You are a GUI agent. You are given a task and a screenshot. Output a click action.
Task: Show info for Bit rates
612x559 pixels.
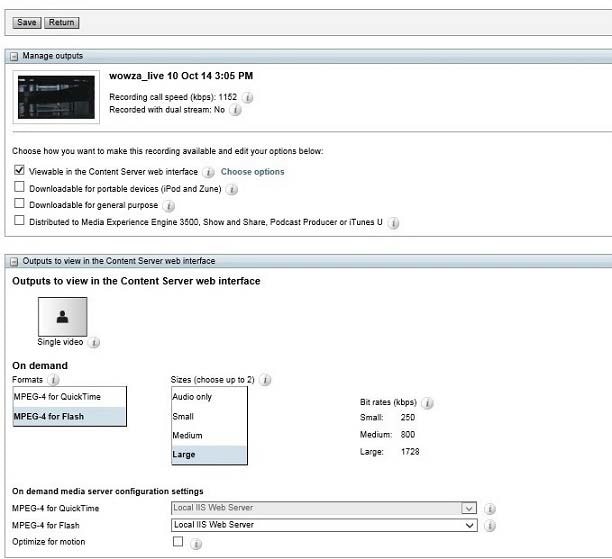point(428,403)
